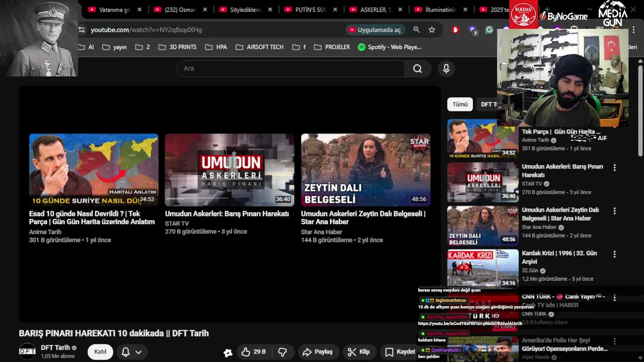The image size is (644, 362).
Task: Open DFT Tarih channel name link
Action: coord(55,347)
